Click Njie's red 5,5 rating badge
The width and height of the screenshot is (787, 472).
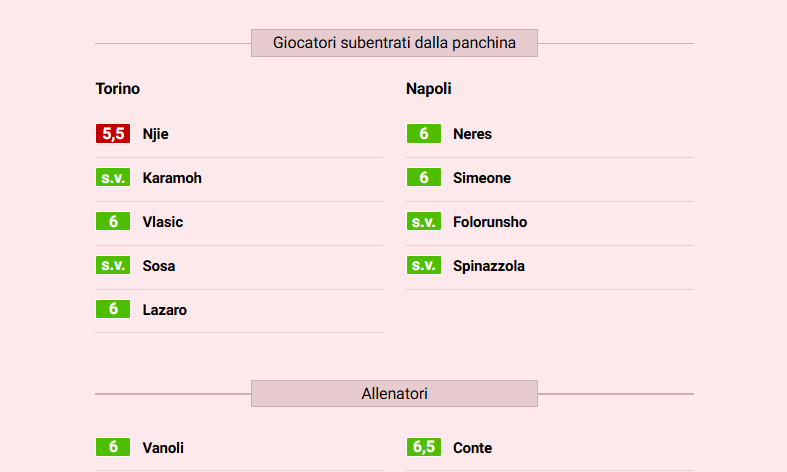pos(113,134)
